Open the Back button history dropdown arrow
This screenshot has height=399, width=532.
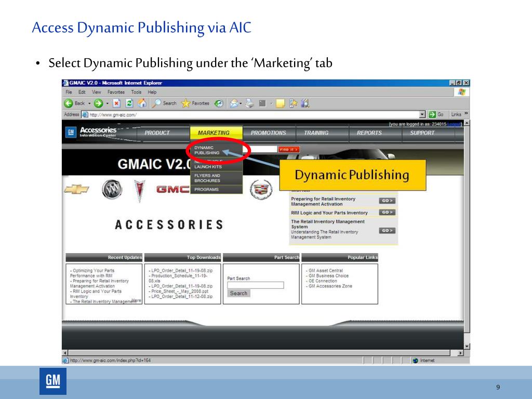[x=89, y=103]
